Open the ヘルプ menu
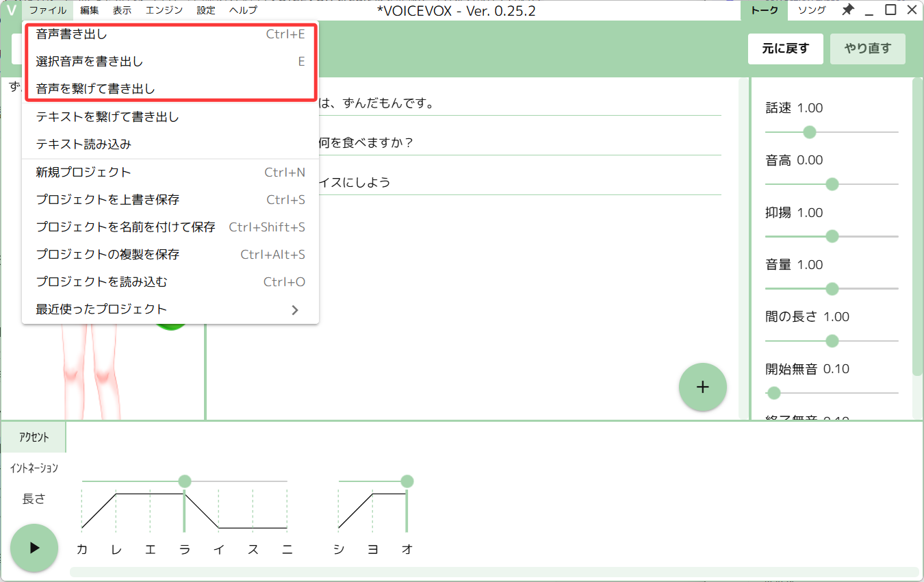 point(244,10)
